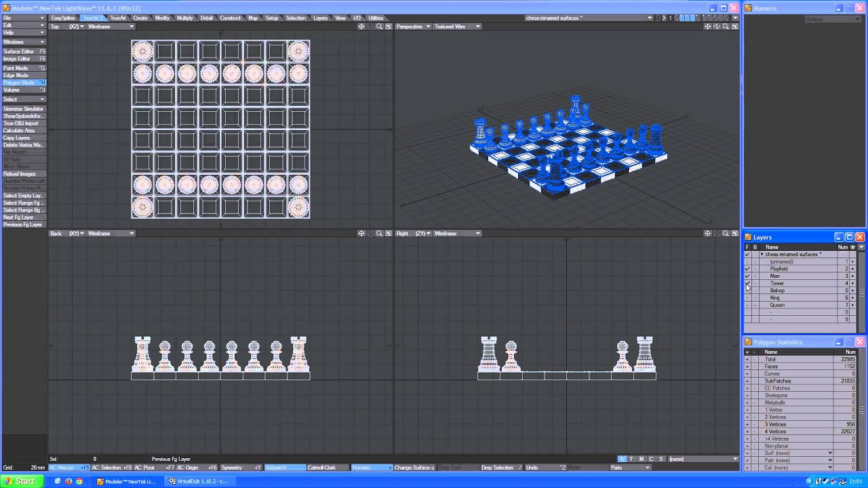Click the Change Surface button

(x=414, y=468)
